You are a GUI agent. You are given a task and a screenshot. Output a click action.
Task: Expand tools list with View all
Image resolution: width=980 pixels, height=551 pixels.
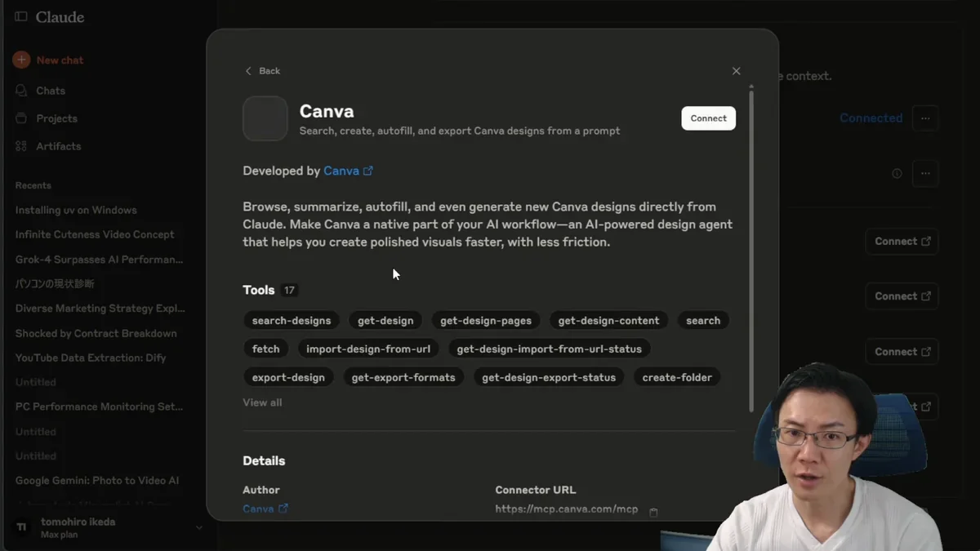[262, 402]
